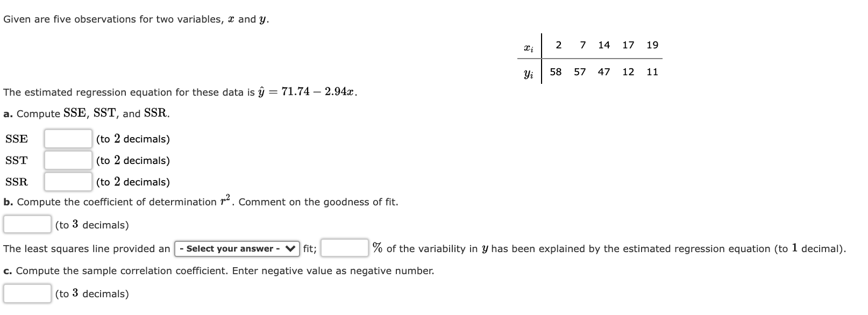Click the SST answer input box

pyautogui.click(x=67, y=160)
